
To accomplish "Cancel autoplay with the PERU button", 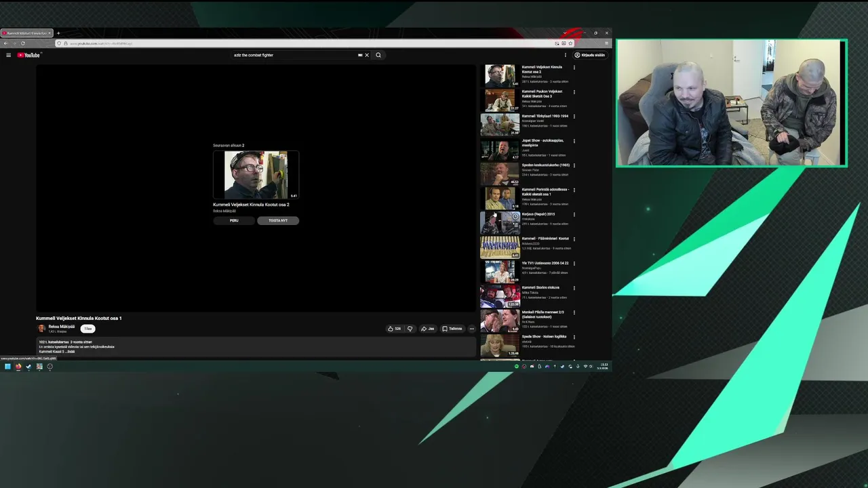I will click(234, 220).
